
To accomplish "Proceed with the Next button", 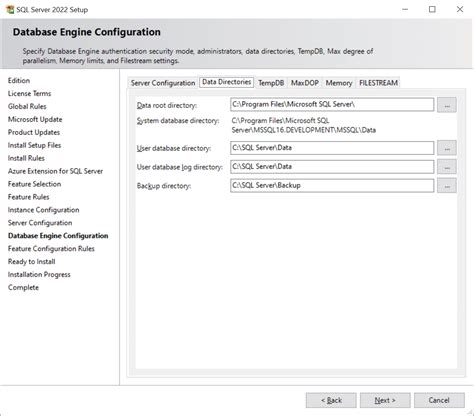I will click(x=385, y=400).
